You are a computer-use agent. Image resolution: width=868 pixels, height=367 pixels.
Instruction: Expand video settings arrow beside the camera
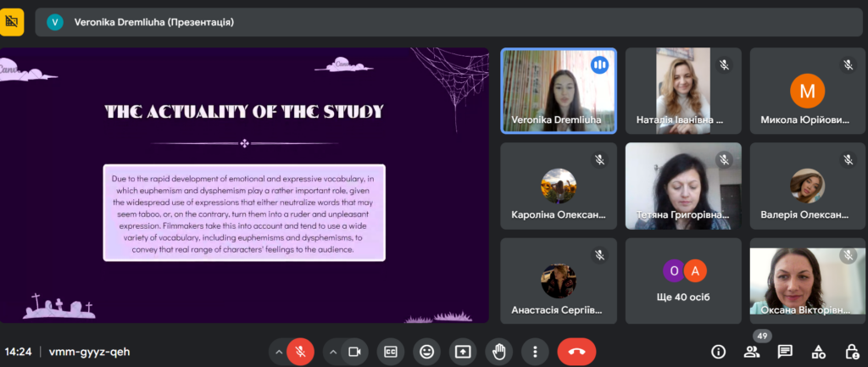333,351
